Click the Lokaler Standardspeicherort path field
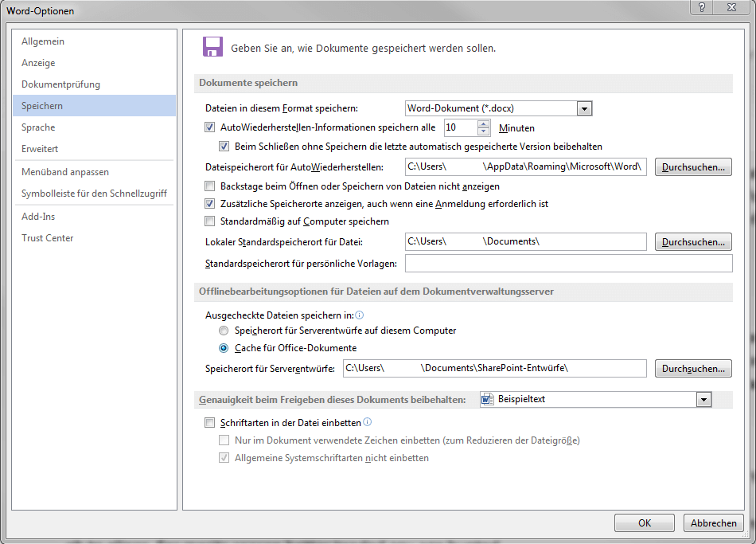This screenshot has width=756, height=544. point(525,242)
